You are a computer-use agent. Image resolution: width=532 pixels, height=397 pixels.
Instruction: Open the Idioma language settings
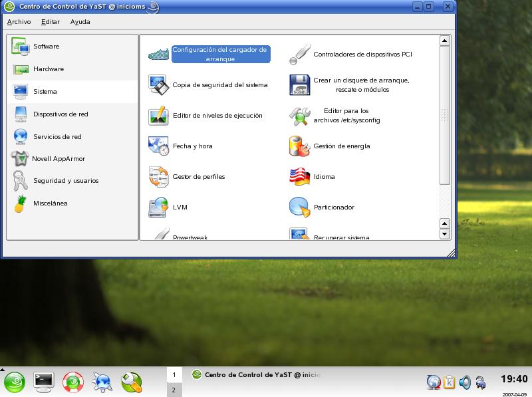[x=324, y=177]
